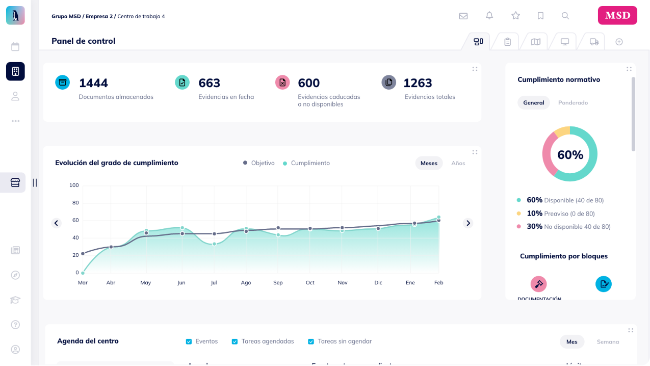Open the help question mark sidebar icon
Screen dimensions: 650x366
(x=15, y=325)
